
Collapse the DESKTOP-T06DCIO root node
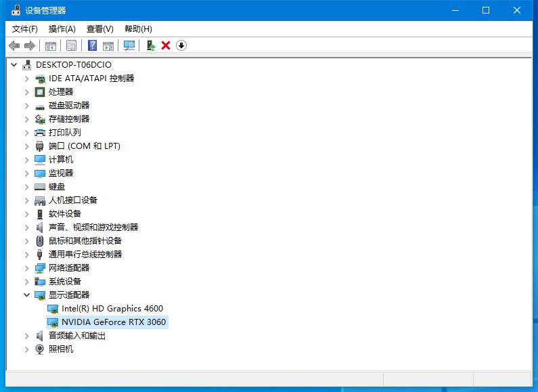[14, 65]
